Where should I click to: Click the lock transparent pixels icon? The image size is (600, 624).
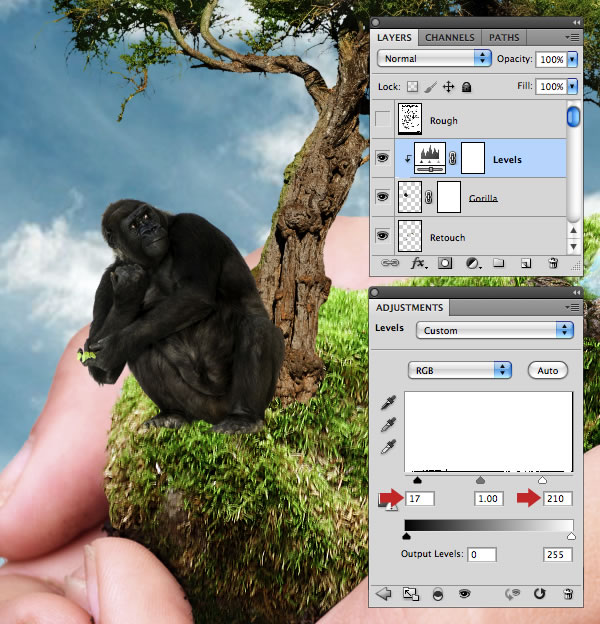pyautogui.click(x=413, y=86)
